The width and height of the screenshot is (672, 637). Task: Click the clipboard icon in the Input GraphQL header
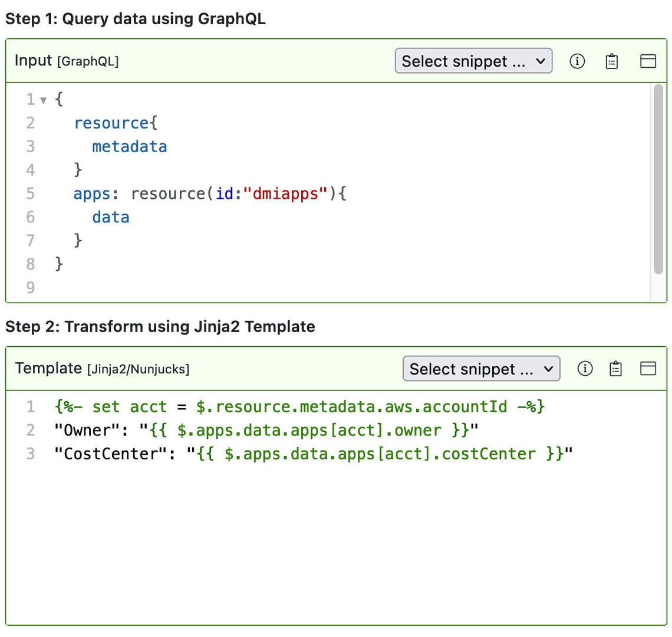[x=611, y=61]
